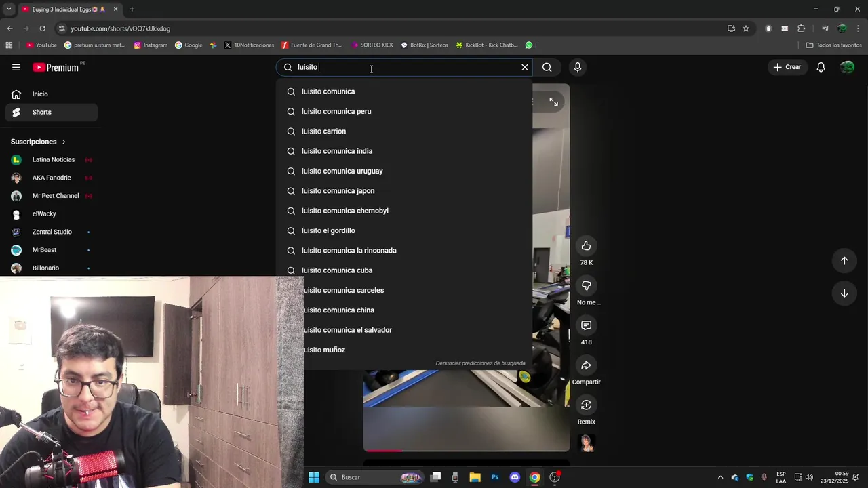Viewport: 868px width, 488px height.
Task: Go to the previous short
Action: 844,261
